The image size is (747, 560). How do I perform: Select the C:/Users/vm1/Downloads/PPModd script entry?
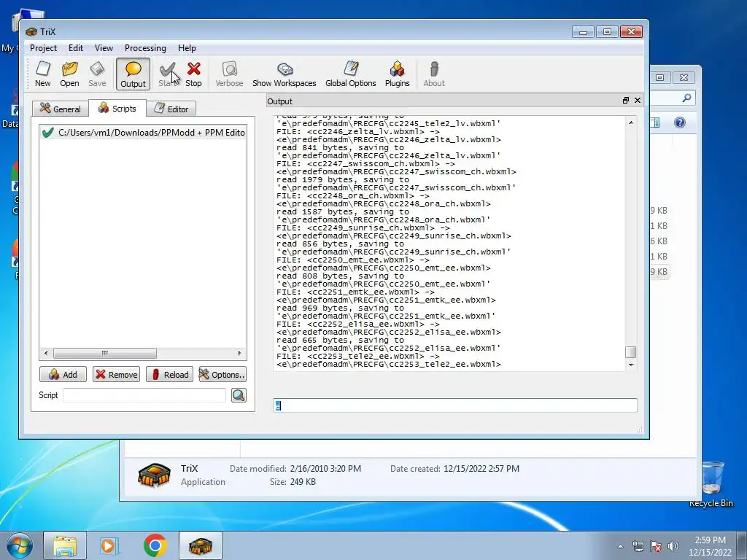pos(143,133)
